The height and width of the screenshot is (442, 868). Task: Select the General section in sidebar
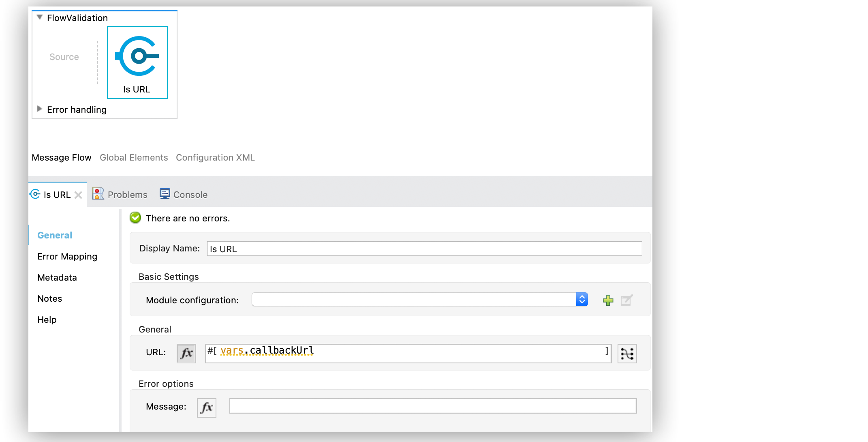[54, 235]
